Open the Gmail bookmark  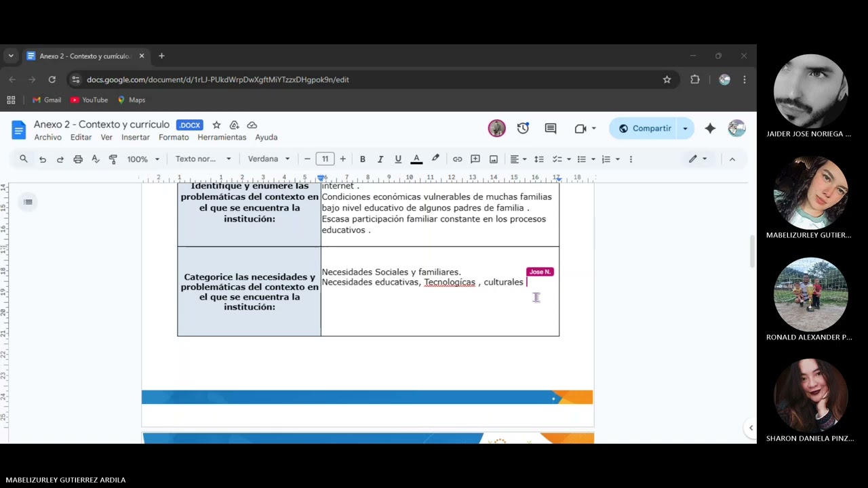click(x=47, y=100)
